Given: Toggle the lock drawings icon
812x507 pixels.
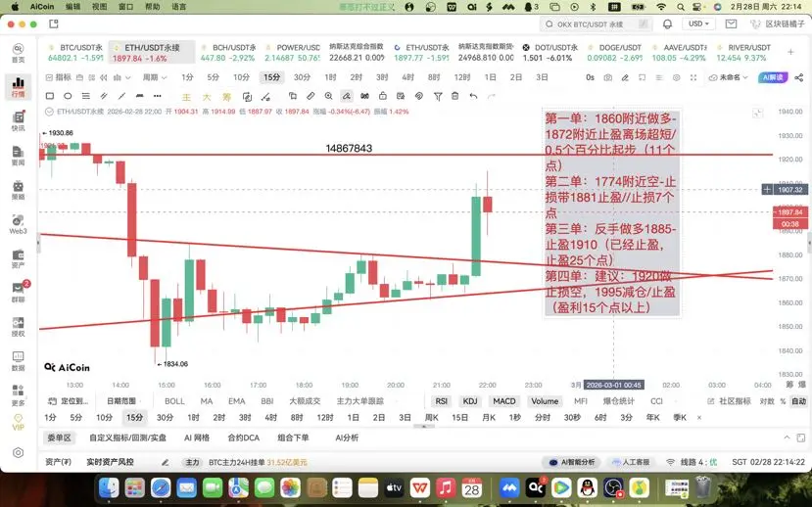Looking at the screenshot, I should click(x=383, y=96).
